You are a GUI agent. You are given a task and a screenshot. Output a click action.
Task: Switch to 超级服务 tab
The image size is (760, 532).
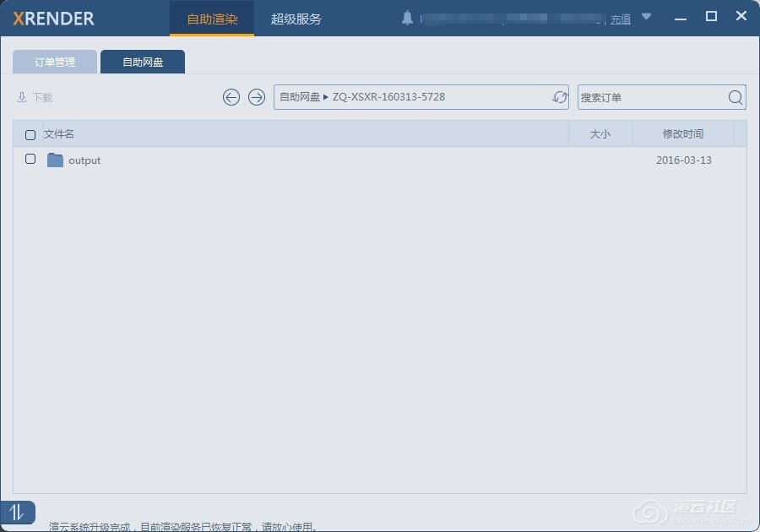pos(296,19)
